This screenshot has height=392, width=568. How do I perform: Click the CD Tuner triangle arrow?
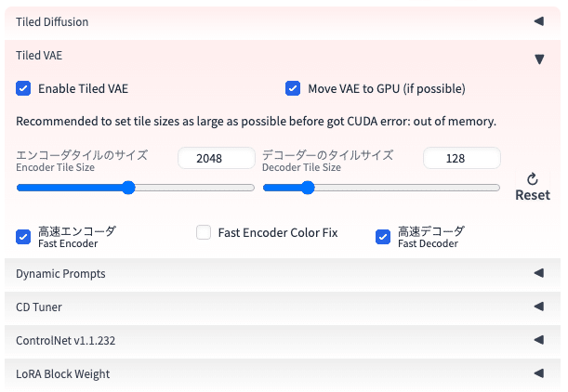(x=539, y=307)
